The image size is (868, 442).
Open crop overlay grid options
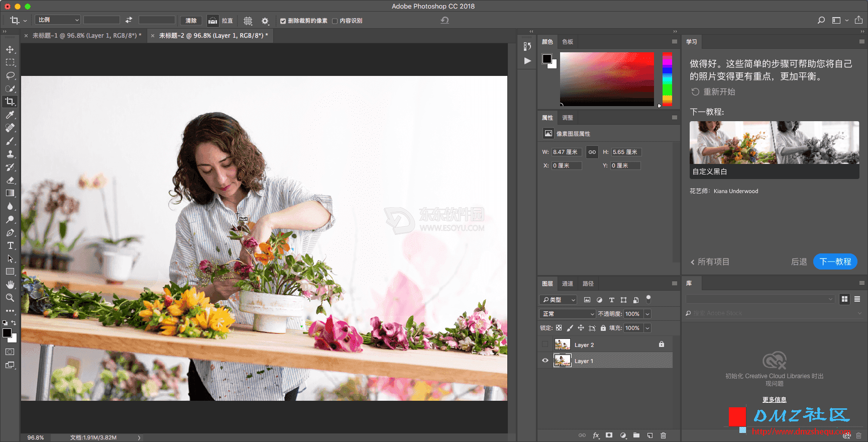coord(248,21)
